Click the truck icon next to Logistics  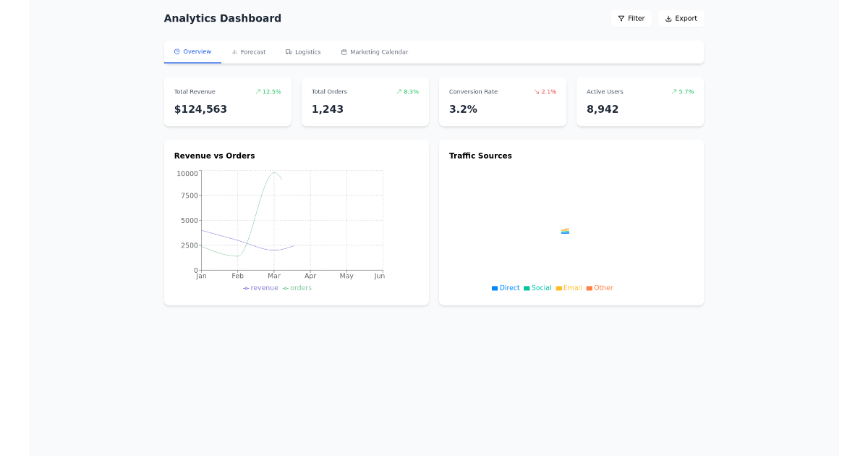[x=288, y=51]
